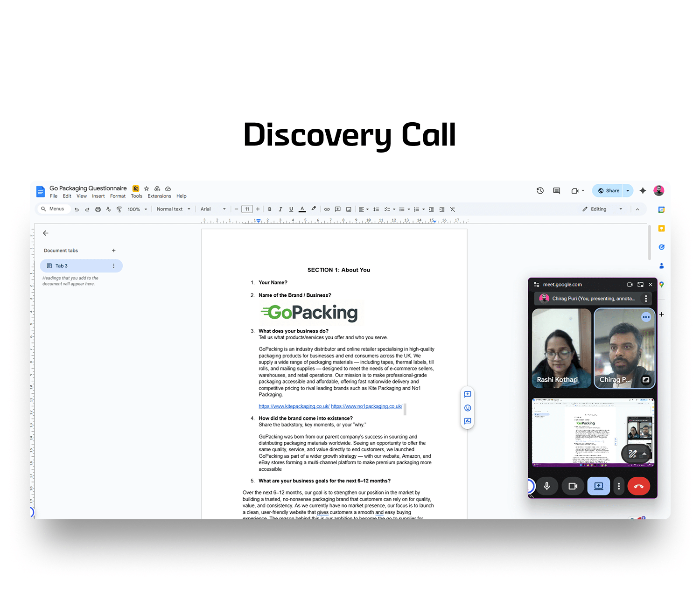Open version history clock icon

[540, 191]
